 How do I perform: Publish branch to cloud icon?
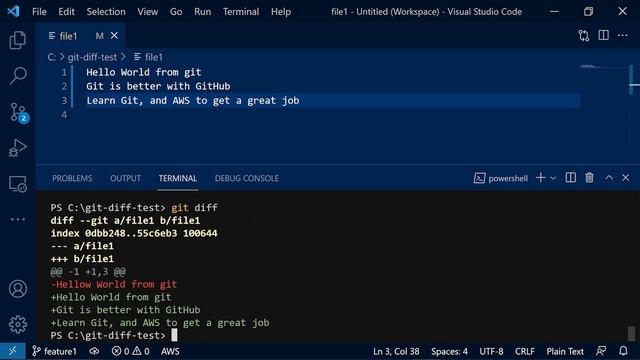click(x=94, y=351)
